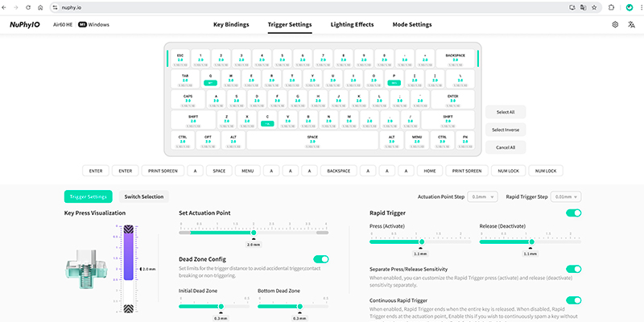Disable Continuous Rapid Trigger
The width and height of the screenshot is (644, 322).
[x=573, y=300]
